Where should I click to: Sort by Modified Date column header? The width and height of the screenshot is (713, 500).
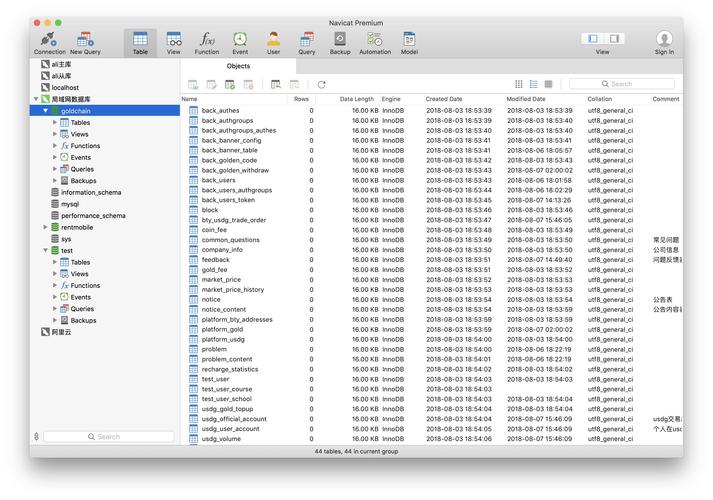(526, 99)
